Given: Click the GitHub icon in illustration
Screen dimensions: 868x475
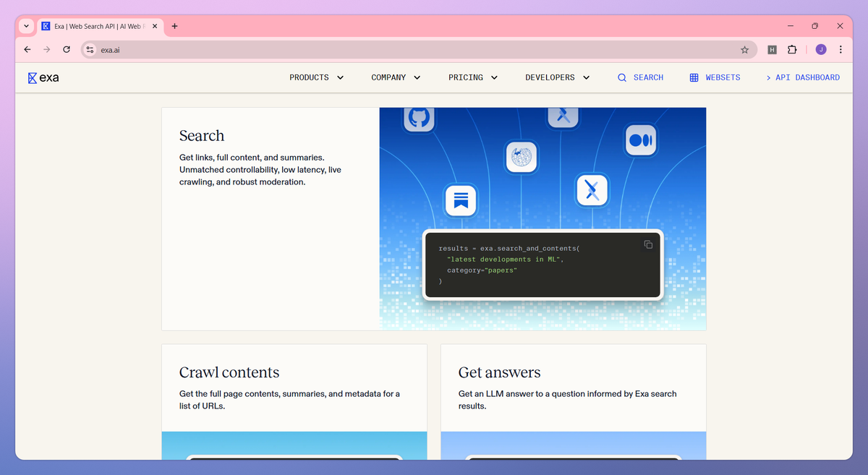Looking at the screenshot, I should (419, 118).
